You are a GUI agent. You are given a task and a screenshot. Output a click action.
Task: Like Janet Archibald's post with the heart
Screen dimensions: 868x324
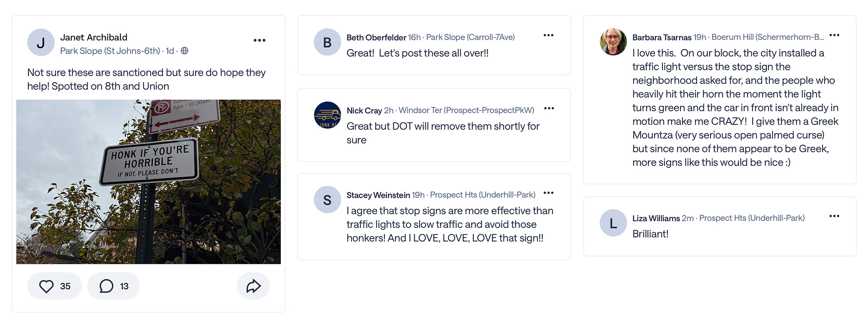coord(46,286)
